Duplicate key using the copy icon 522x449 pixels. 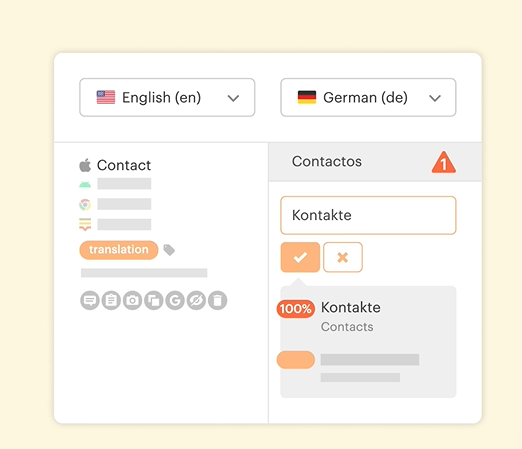[154, 300]
